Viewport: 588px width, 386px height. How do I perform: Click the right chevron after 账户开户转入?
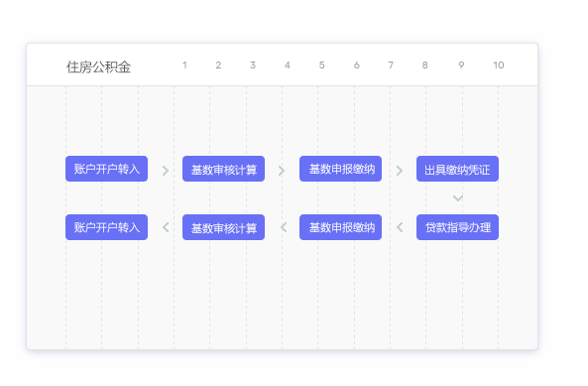(166, 171)
